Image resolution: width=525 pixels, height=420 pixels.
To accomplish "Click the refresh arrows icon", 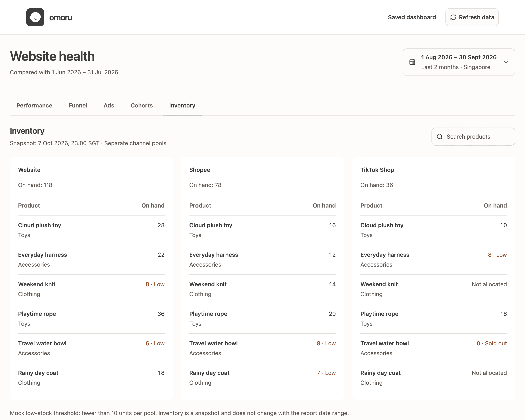I will click(453, 17).
